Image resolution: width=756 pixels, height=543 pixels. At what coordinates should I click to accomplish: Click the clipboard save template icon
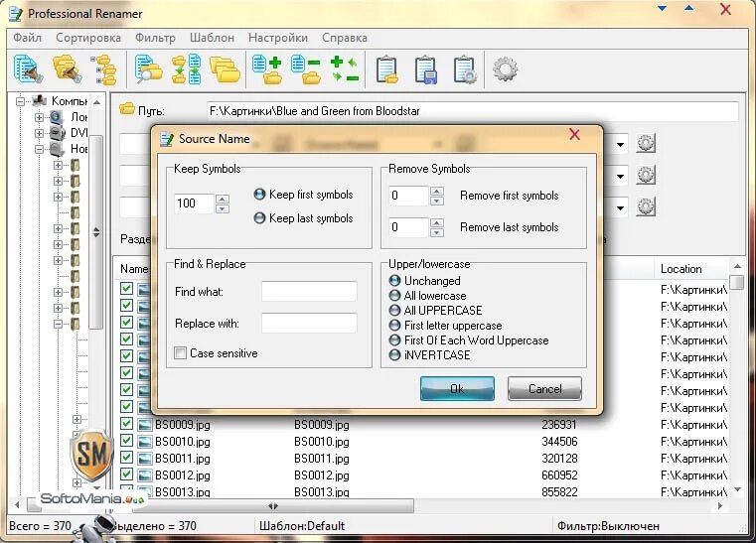tap(426, 69)
